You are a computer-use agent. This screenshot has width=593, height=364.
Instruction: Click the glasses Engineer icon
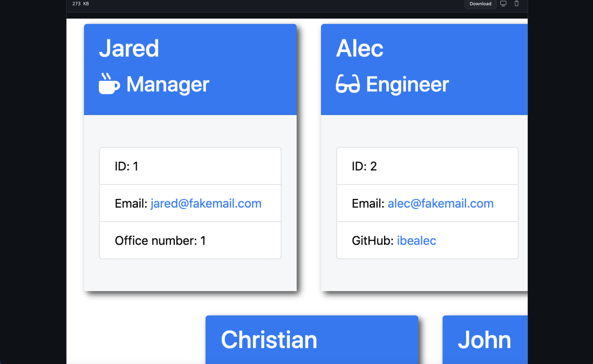pos(348,84)
